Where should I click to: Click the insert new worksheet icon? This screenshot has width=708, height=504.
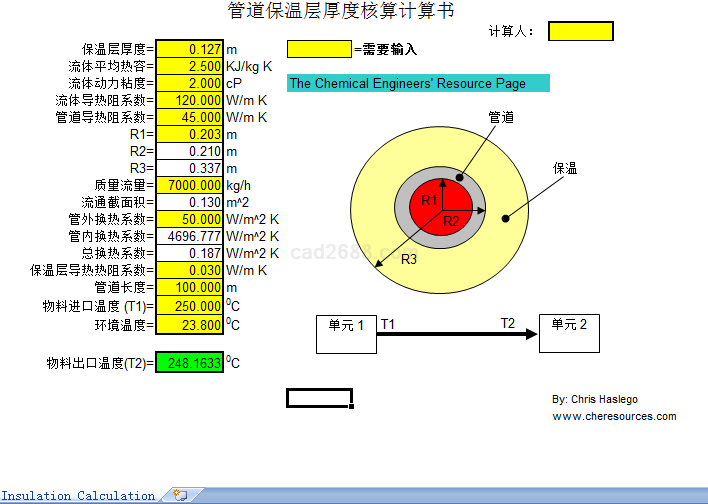pyautogui.click(x=180, y=495)
